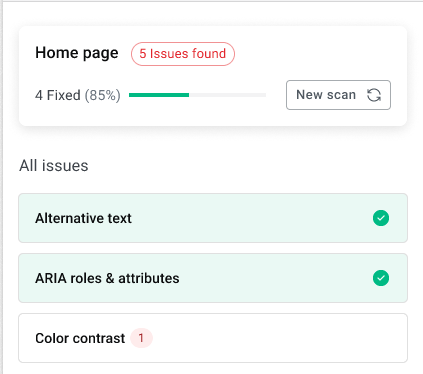Click the green filled part of progress bar
This screenshot has width=423, height=374.
click(159, 95)
